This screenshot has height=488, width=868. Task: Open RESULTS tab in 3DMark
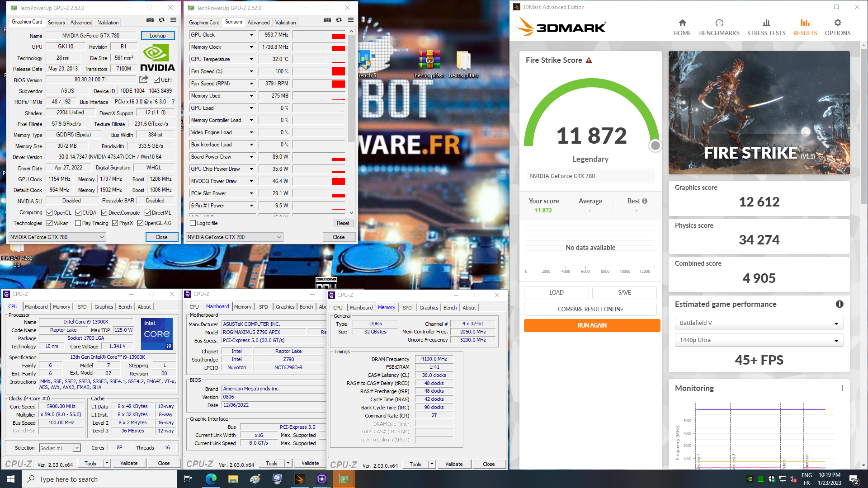point(805,27)
